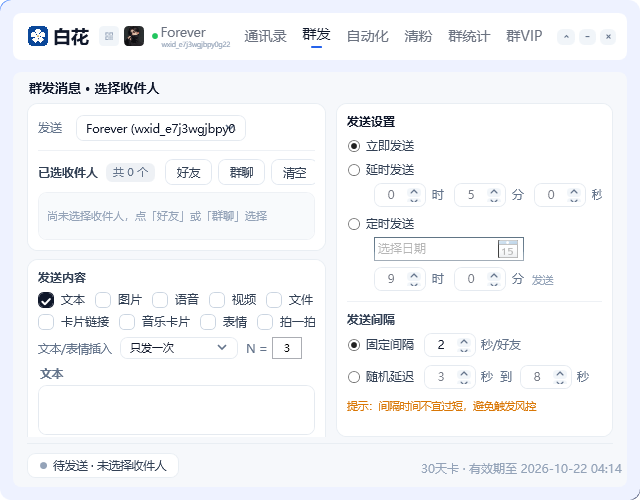The width and height of the screenshot is (640, 500).
Task: Open the QR code icon beside the logo
Action: pyautogui.click(x=109, y=36)
